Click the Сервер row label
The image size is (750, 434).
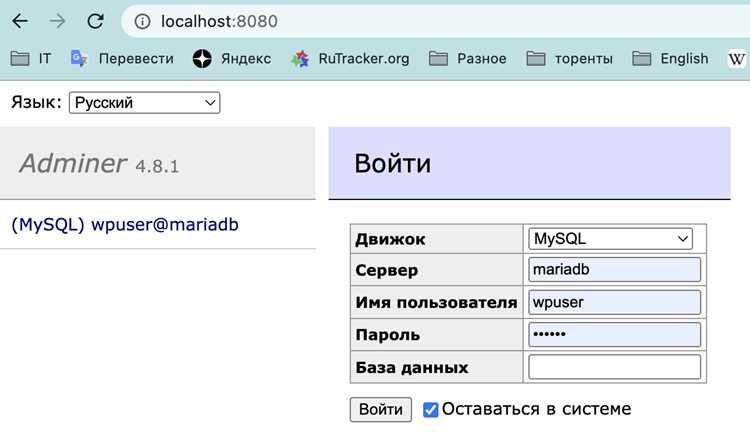pyautogui.click(x=386, y=270)
